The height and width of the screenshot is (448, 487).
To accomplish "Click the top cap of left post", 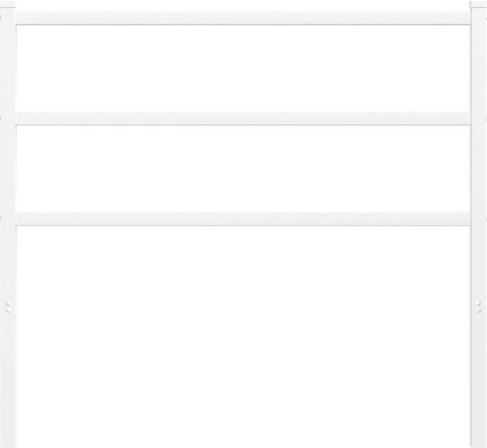I will coord(8,4).
